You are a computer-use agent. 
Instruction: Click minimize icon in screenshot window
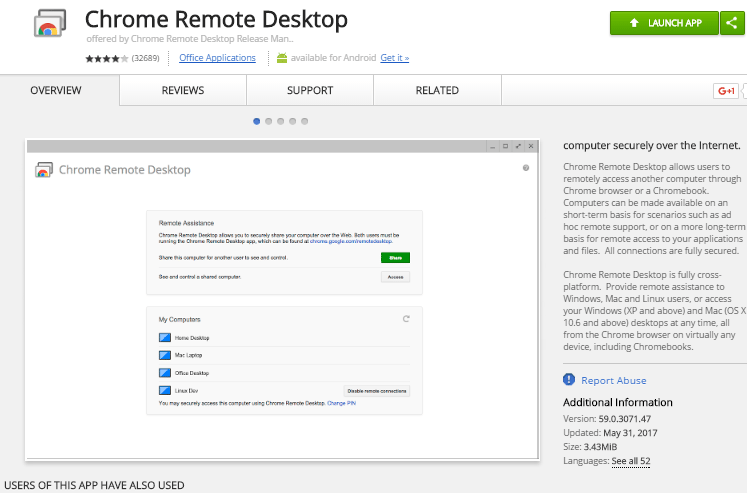(x=493, y=147)
